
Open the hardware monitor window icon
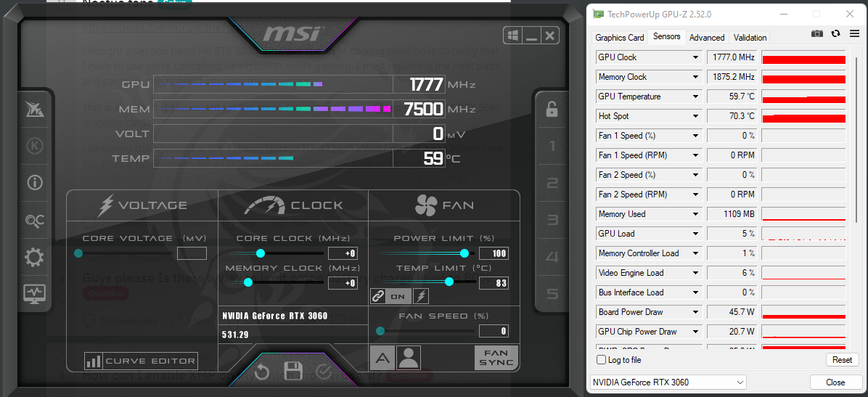[x=34, y=293]
